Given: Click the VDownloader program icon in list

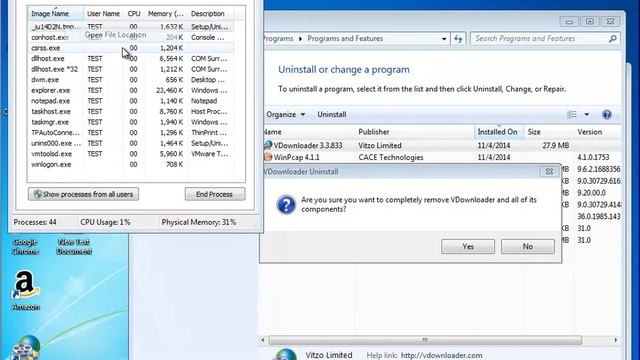Looking at the screenshot, I should coord(268,145).
